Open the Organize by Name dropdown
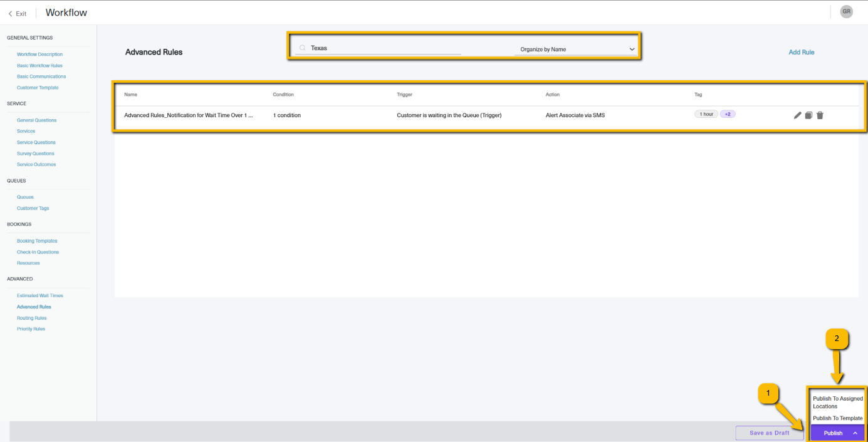The width and height of the screenshot is (868, 442). coord(577,49)
